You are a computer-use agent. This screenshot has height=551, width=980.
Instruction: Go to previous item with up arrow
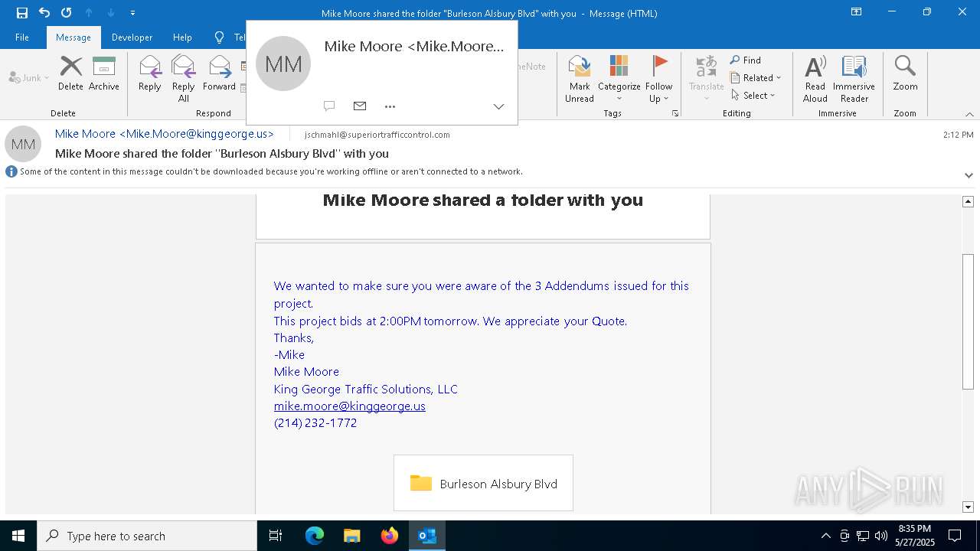(89, 13)
